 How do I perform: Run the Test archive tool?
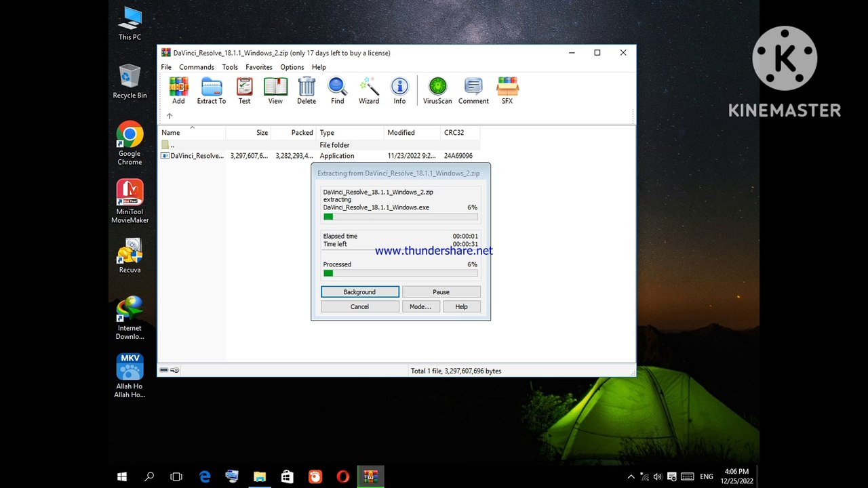point(244,91)
